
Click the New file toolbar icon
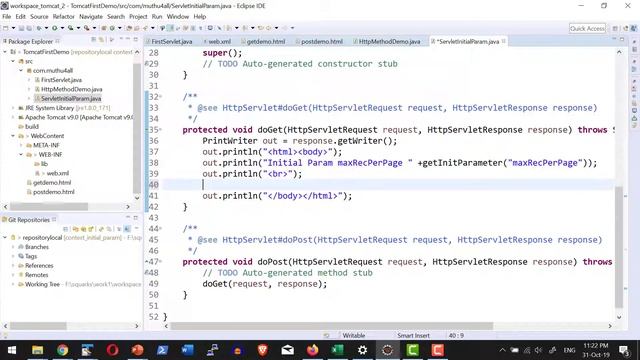tap(5, 28)
